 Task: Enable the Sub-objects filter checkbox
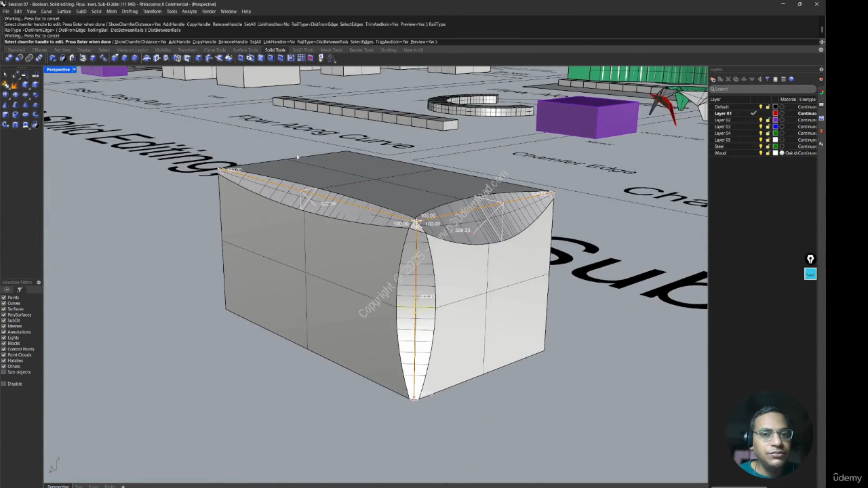4,372
